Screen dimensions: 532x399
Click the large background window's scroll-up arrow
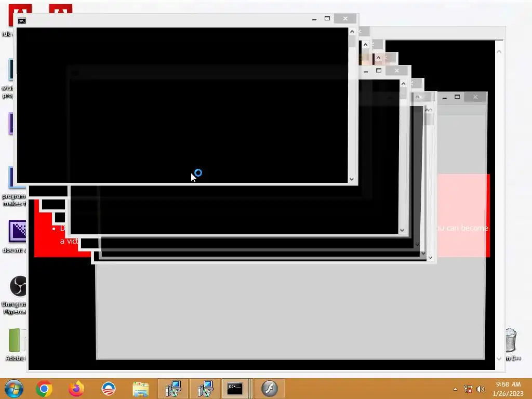point(499,52)
